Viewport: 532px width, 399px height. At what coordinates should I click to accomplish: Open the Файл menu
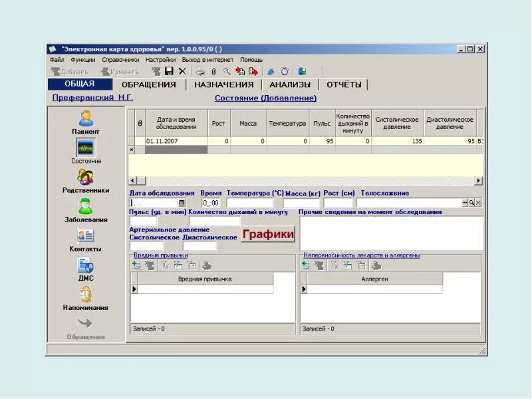57,60
